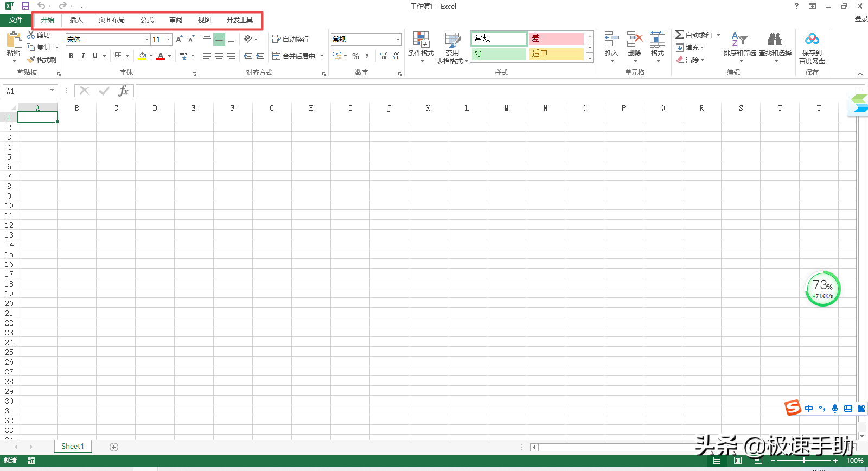Apply the 适中 (Neutral) cell style
Image resolution: width=868 pixels, height=471 pixels.
[x=557, y=54]
